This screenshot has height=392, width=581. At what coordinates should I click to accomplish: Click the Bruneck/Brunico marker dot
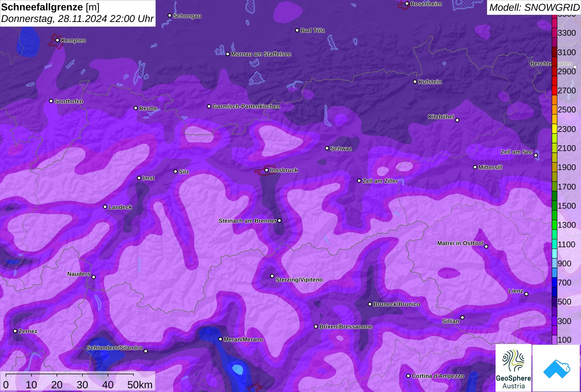(x=370, y=304)
